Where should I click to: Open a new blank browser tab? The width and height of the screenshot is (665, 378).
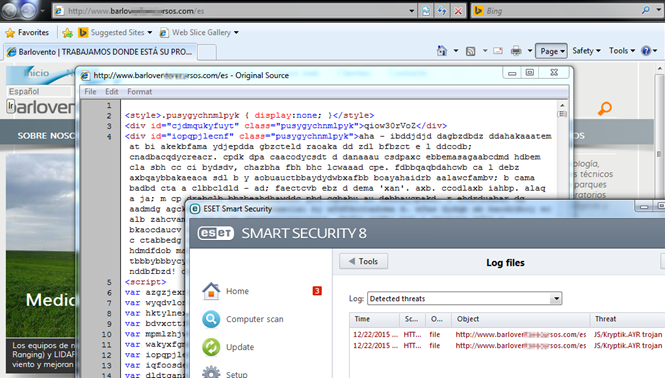coord(207,52)
